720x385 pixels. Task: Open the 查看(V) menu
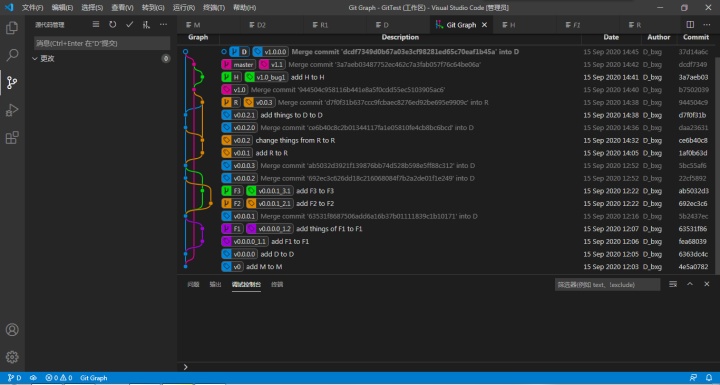click(x=122, y=8)
